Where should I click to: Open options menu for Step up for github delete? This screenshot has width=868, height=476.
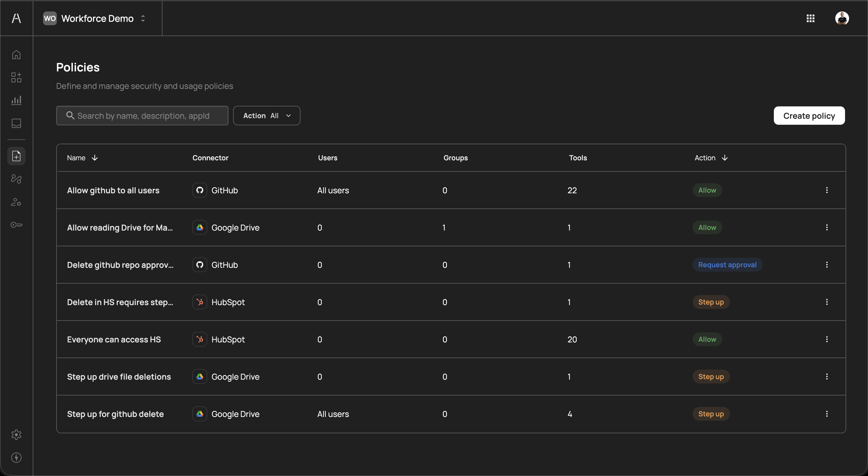pyautogui.click(x=827, y=414)
